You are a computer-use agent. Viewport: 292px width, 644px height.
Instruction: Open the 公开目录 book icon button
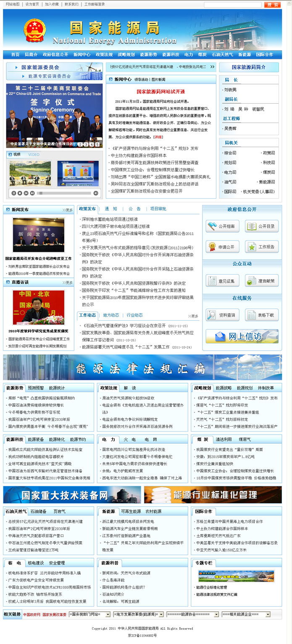[262, 226]
